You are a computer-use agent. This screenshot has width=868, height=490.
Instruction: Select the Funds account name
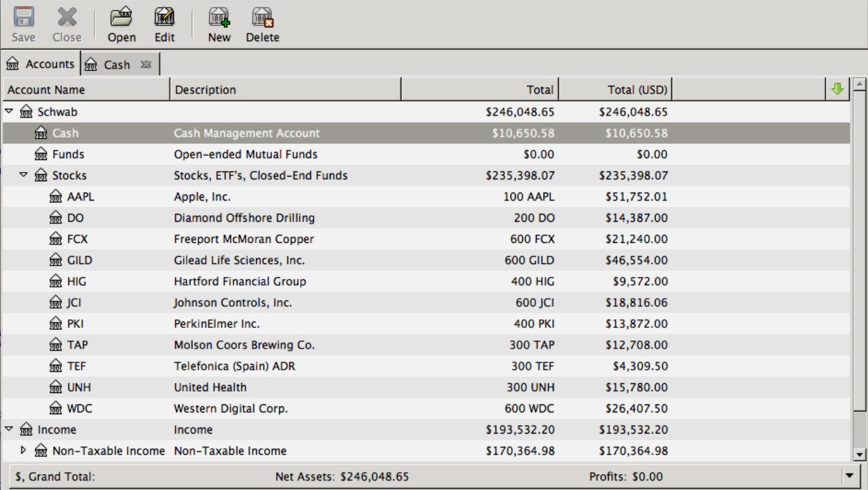point(68,154)
